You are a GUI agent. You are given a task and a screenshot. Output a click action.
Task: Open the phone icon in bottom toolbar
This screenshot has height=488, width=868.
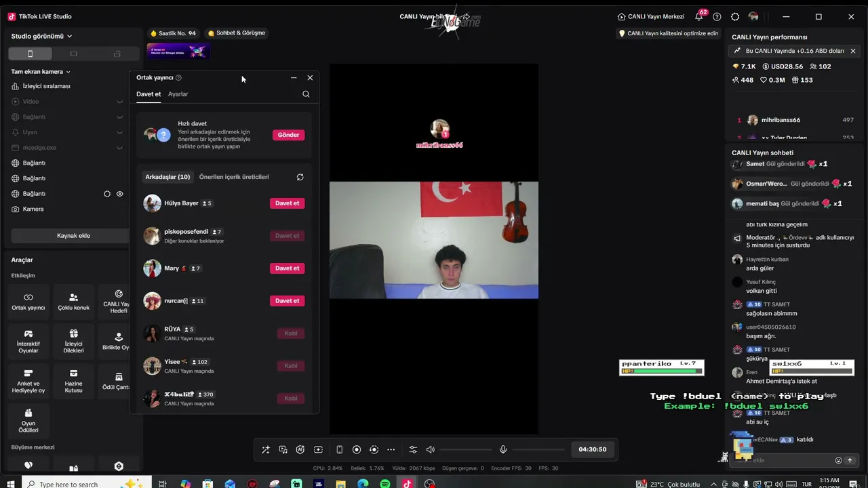click(339, 449)
